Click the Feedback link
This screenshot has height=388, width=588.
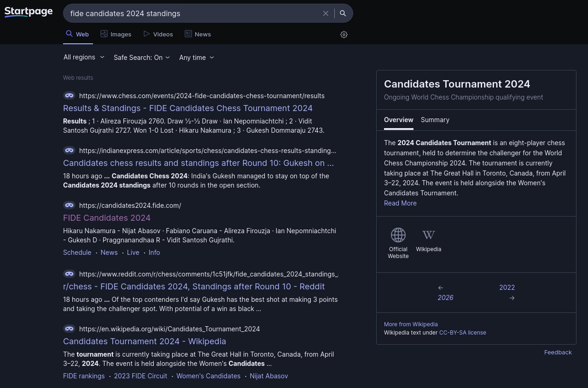(558, 352)
